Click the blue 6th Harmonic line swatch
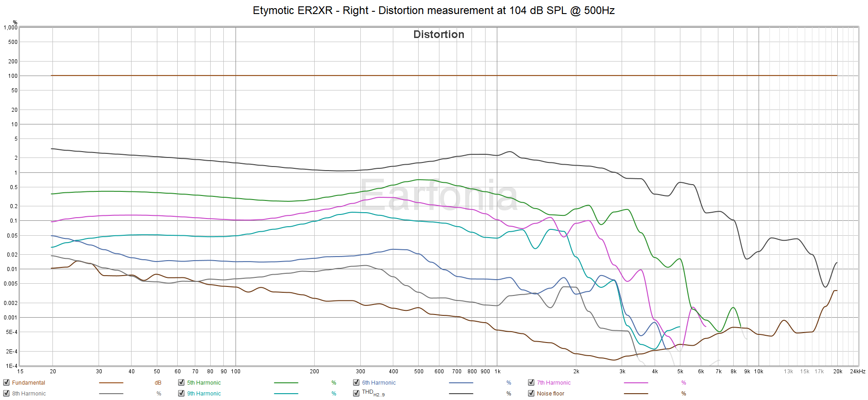Screen dimensions: 868x400 click(x=461, y=383)
